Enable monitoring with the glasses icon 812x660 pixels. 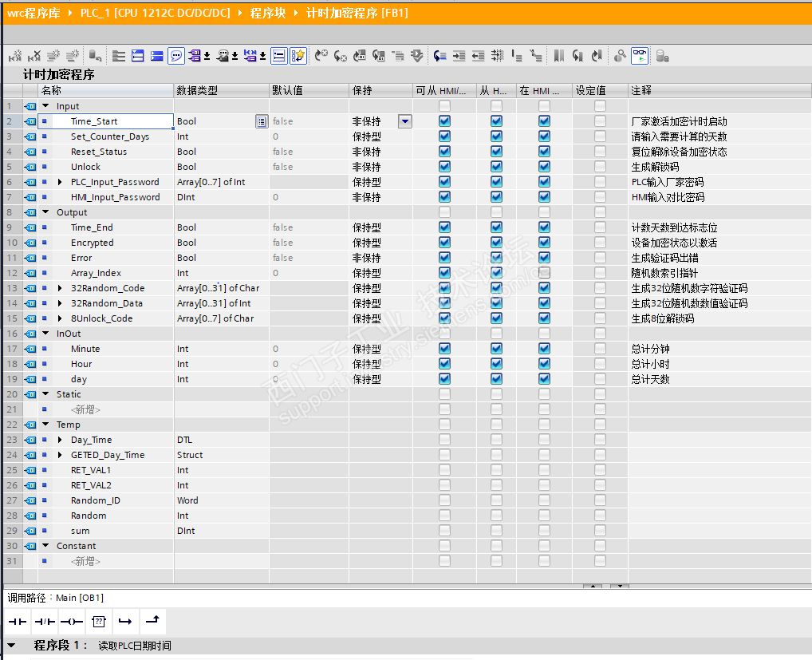[x=639, y=56]
